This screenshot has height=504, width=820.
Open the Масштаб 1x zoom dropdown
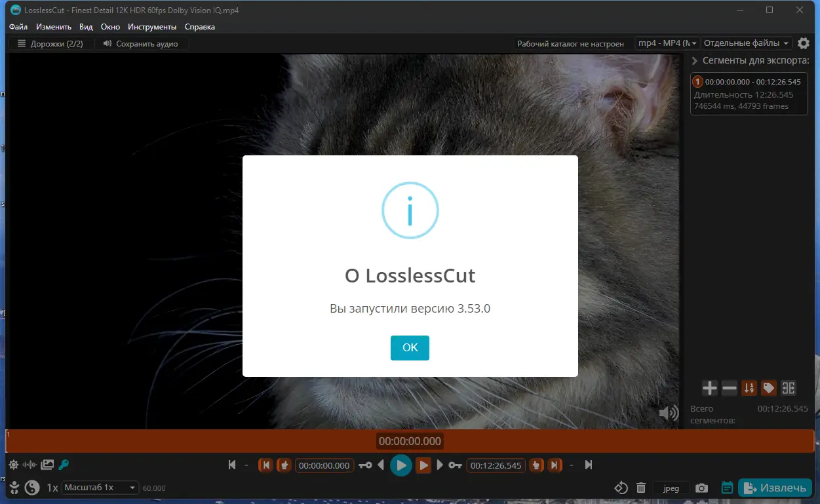click(x=101, y=488)
